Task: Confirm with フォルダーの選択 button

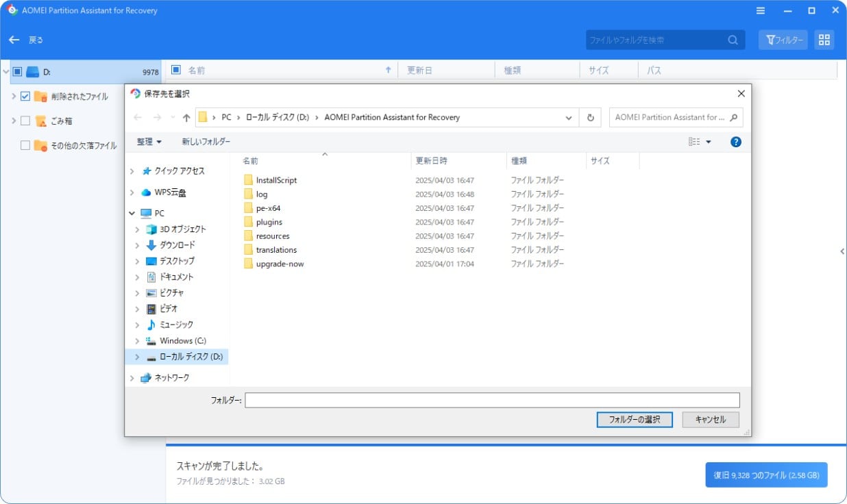Action: (635, 420)
